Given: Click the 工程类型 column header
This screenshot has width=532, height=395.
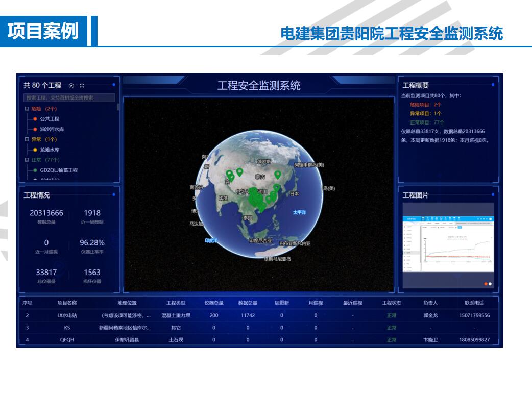Looking at the screenshot, I should 176,303.
